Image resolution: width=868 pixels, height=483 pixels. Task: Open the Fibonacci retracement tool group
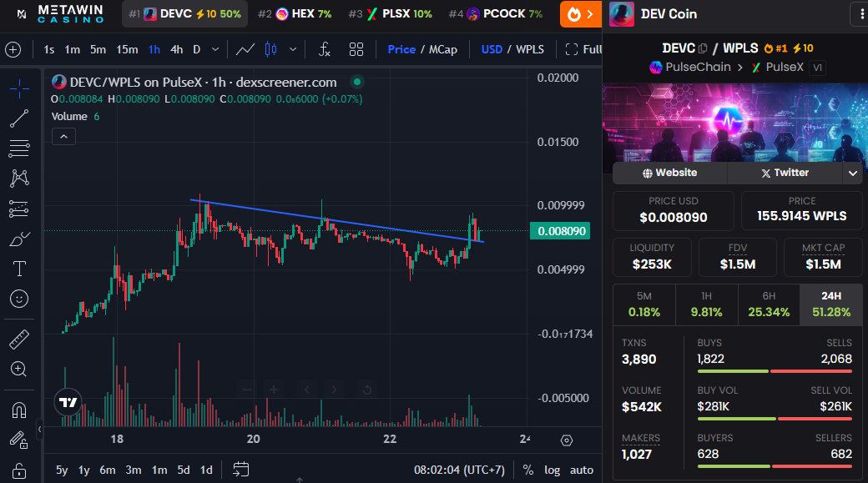[x=19, y=148]
